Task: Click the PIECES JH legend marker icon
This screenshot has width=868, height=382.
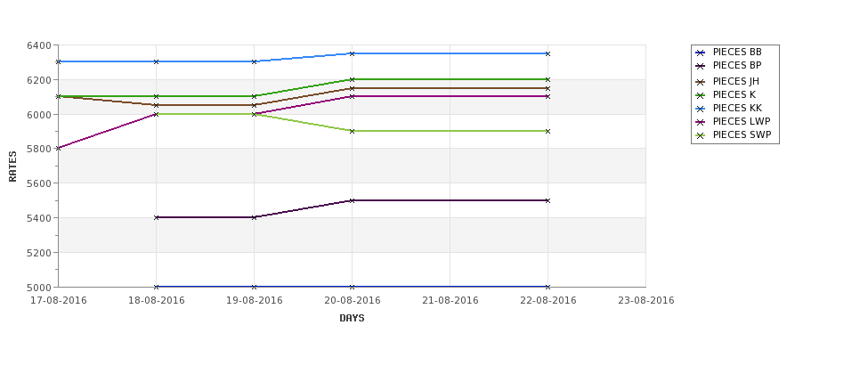Action: pos(701,82)
